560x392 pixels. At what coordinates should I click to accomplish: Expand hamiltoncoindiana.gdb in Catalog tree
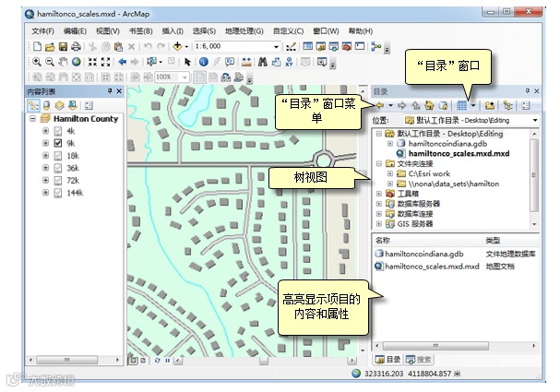tap(390, 144)
